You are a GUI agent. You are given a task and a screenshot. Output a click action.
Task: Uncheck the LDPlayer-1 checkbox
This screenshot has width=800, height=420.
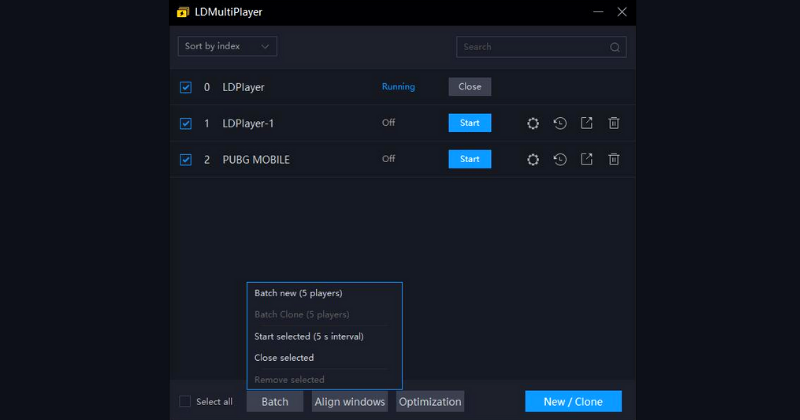(186, 123)
